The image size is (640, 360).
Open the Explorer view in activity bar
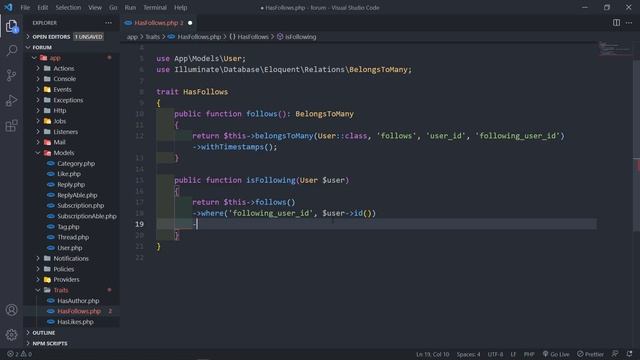click(x=11, y=26)
